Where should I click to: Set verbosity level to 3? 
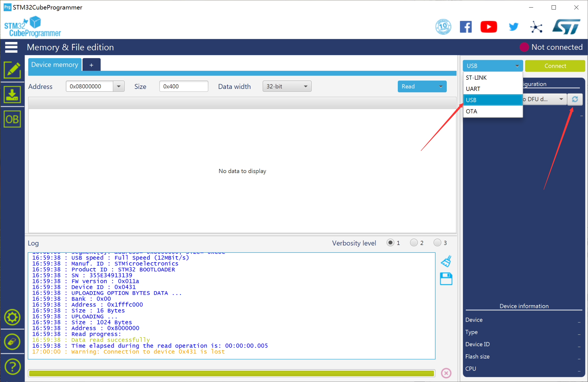click(x=437, y=242)
